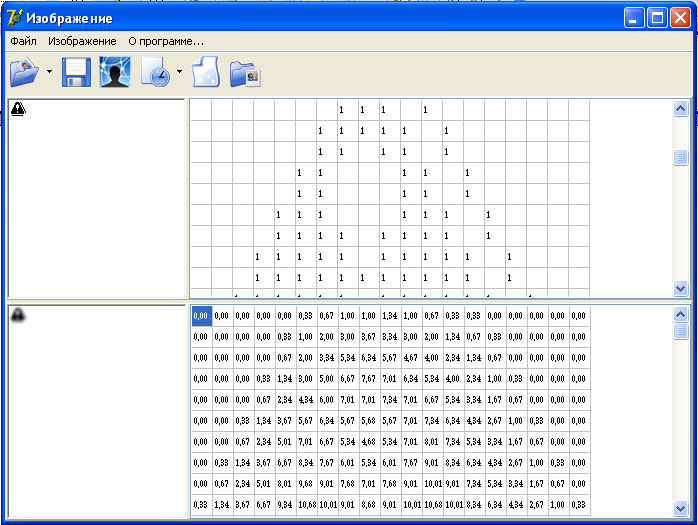The height and width of the screenshot is (525, 698).
Task: Open the folder with pictures icon
Action: click(x=245, y=74)
